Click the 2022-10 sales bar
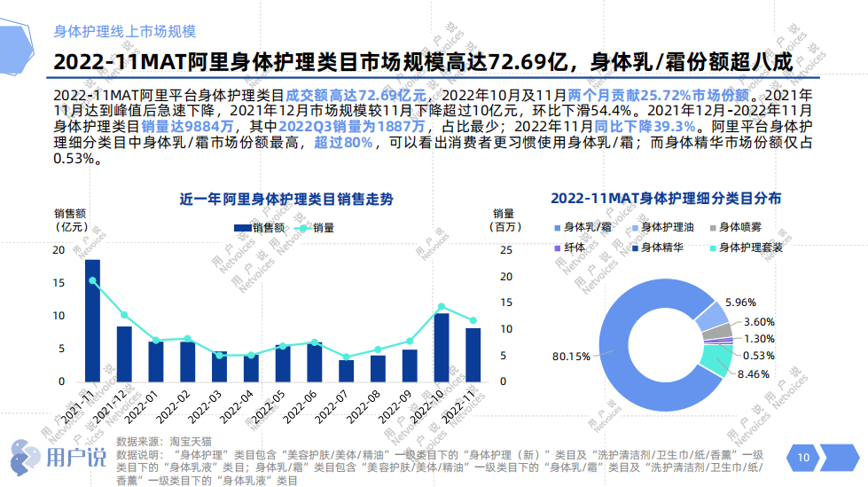Viewport: 868px width, 487px height. [441, 347]
